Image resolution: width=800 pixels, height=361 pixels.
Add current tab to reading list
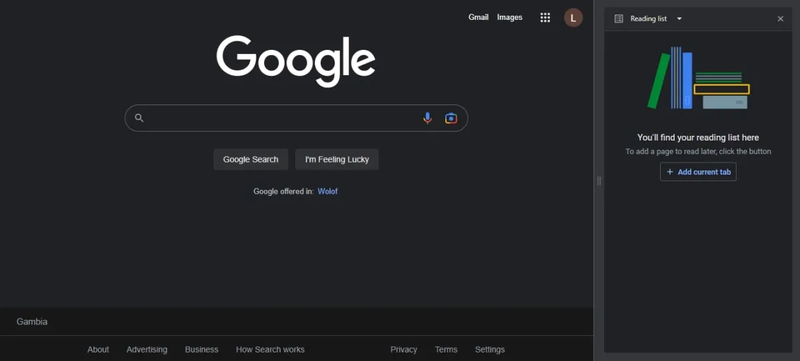click(698, 172)
